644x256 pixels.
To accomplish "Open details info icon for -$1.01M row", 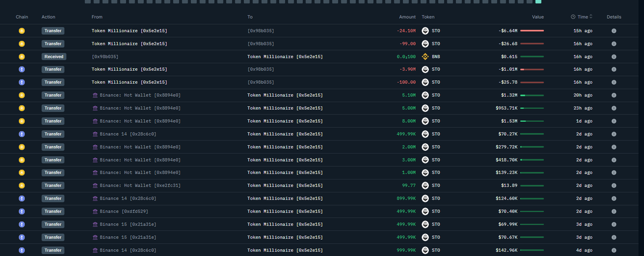I will tap(613, 69).
